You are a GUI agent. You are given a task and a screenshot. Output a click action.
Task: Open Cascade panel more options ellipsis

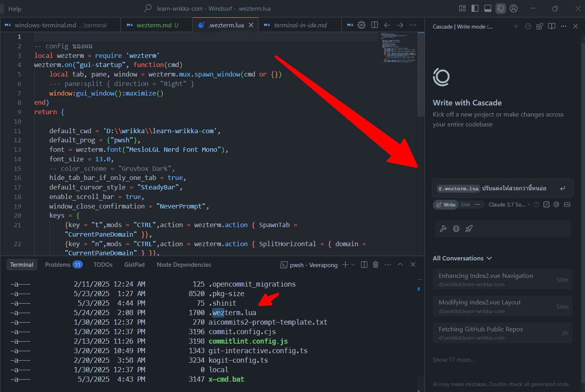[564, 26]
